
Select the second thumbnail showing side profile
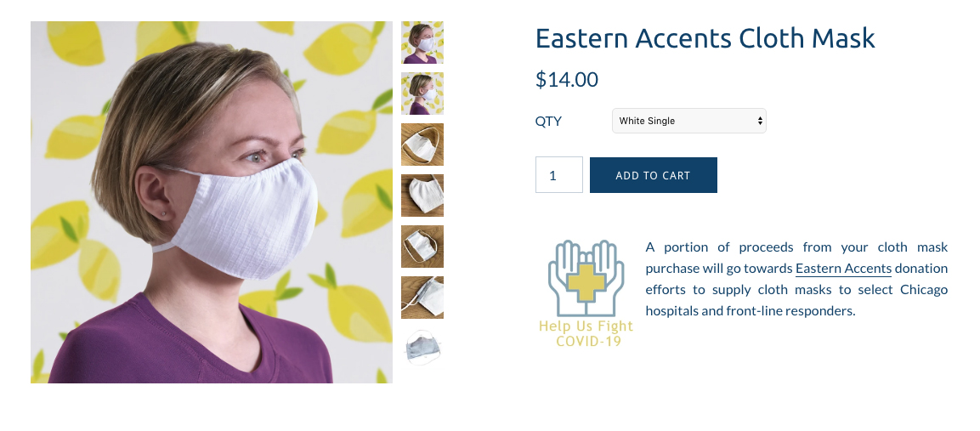422,94
